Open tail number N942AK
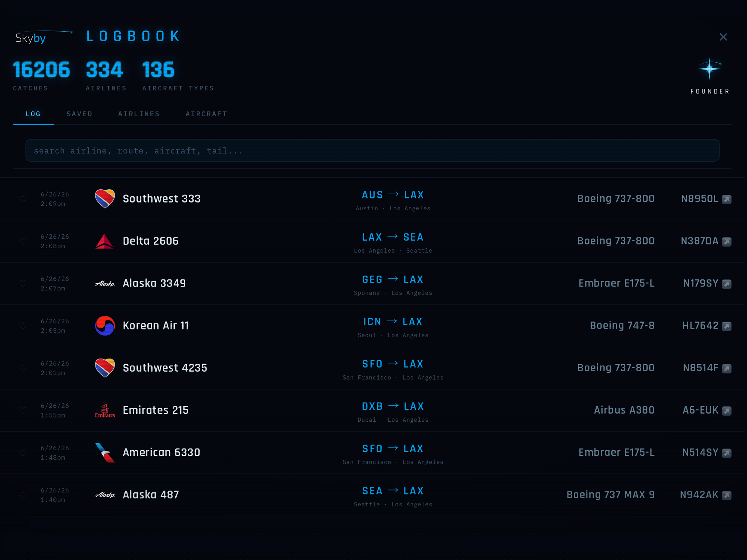747x560 pixels. pyautogui.click(x=699, y=494)
